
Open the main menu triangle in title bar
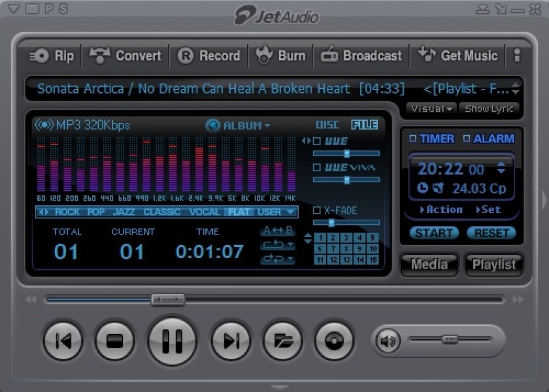[14, 8]
